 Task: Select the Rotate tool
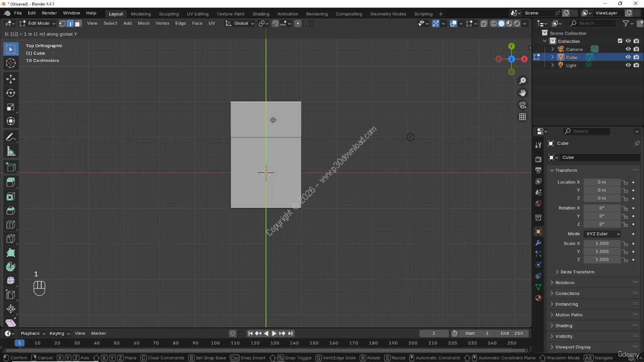(11, 93)
